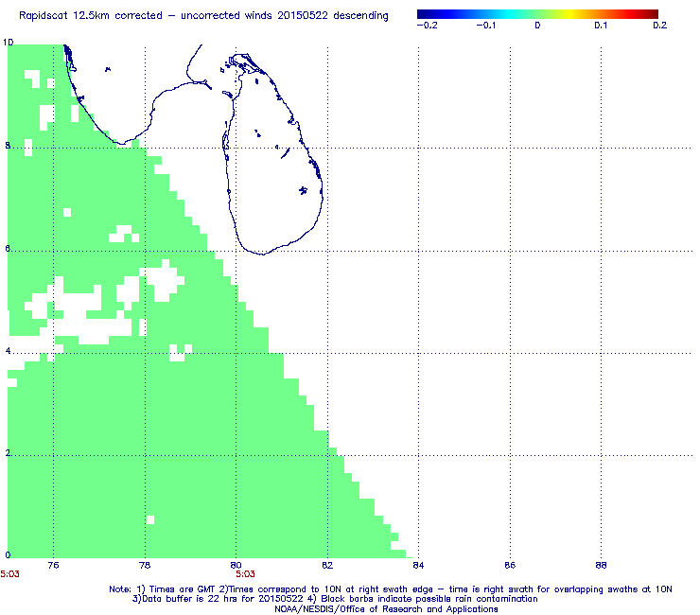
Task: Click the colorbar label 0.2
Action: coord(660,26)
